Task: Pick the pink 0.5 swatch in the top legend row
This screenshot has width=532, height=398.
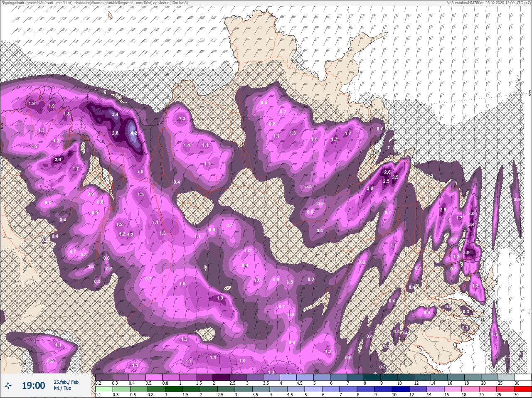Action: [155, 377]
